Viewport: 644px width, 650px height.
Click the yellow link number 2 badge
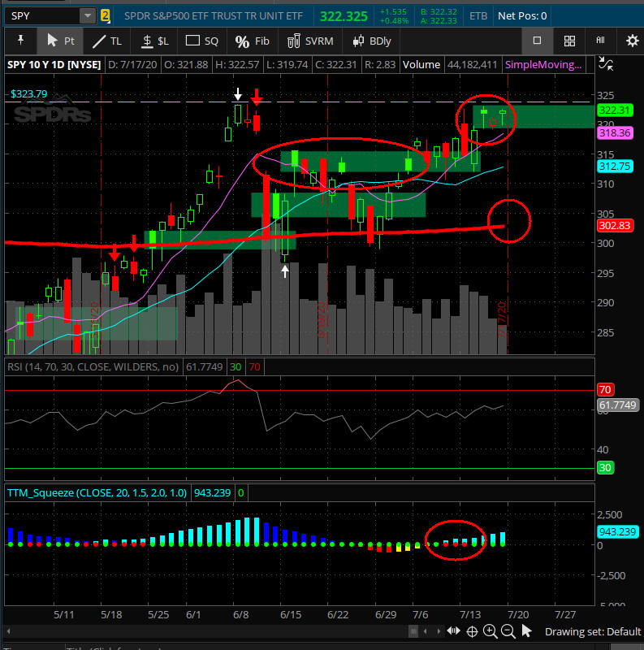106,15
